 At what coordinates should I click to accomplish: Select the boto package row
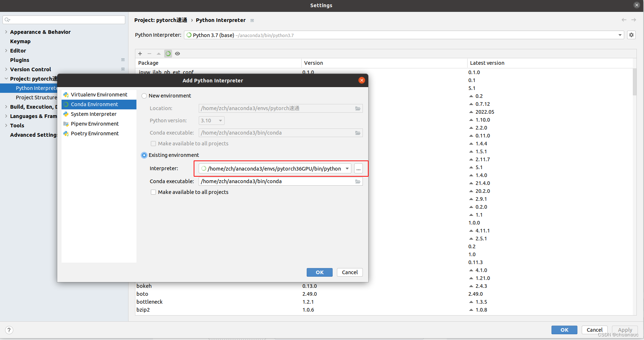coord(384,294)
